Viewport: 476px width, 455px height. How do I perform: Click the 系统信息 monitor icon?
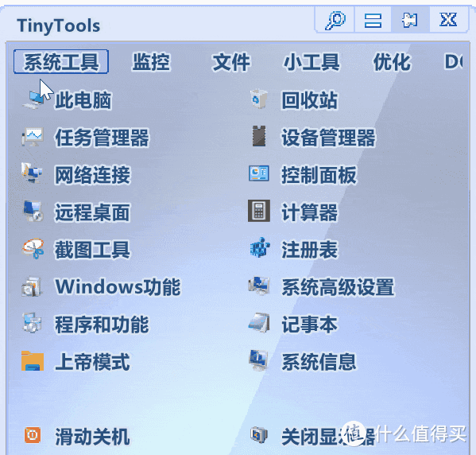coord(259,360)
